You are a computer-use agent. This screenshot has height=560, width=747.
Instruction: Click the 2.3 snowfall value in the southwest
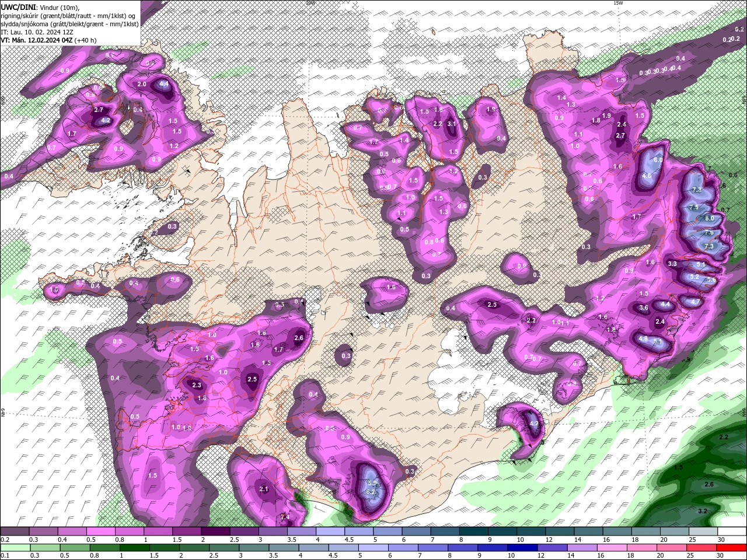pos(197,385)
